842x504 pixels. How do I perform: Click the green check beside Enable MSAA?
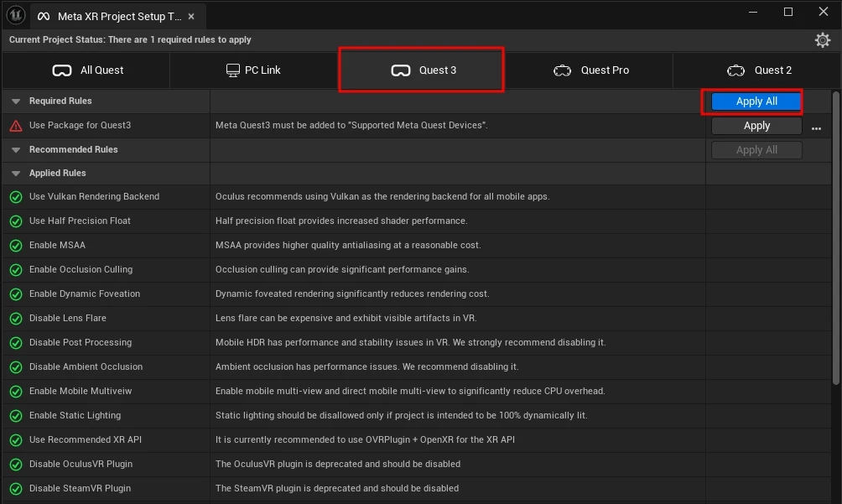pyautogui.click(x=16, y=245)
